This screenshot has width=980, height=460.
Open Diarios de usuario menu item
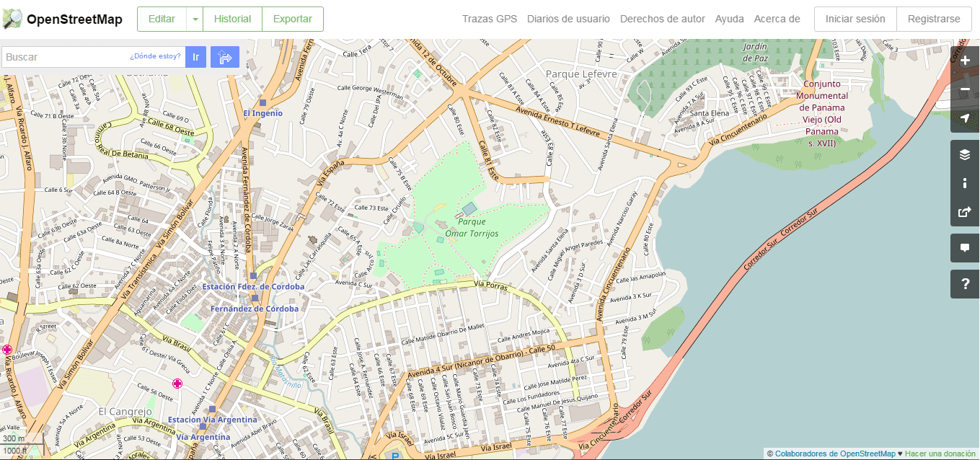click(x=568, y=19)
